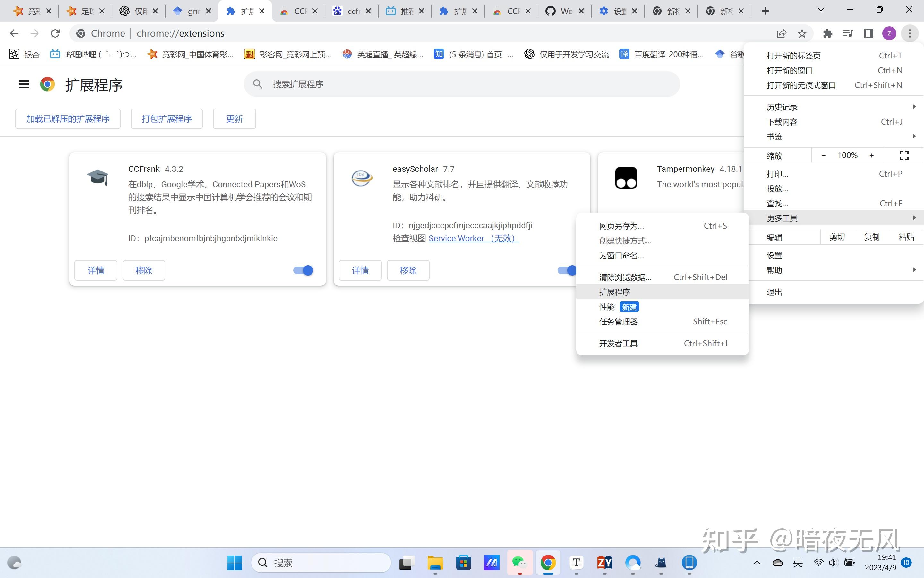Open the 哔哩哔哩 bookmark
The height and width of the screenshot is (578, 924).
(x=93, y=54)
